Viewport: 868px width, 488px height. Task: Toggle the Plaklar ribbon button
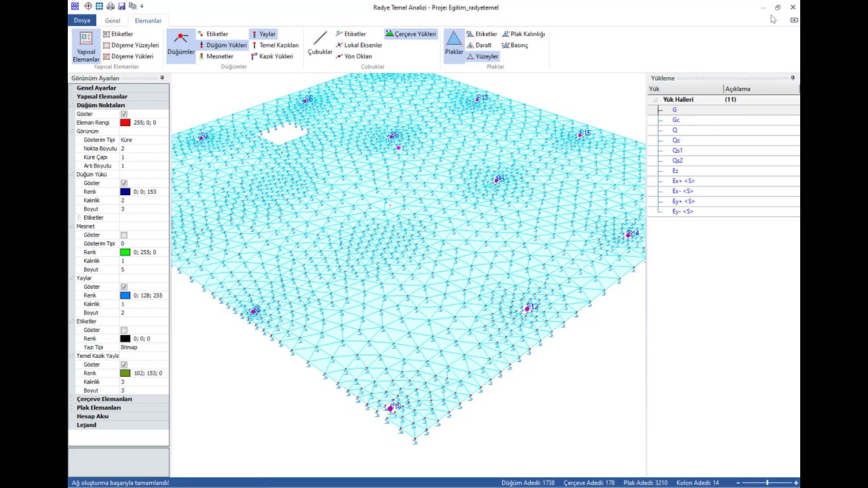454,46
